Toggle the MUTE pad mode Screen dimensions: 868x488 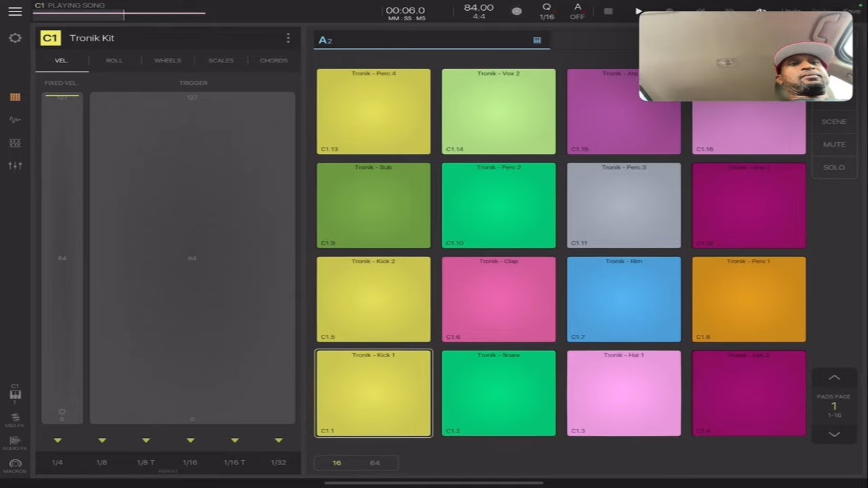833,144
